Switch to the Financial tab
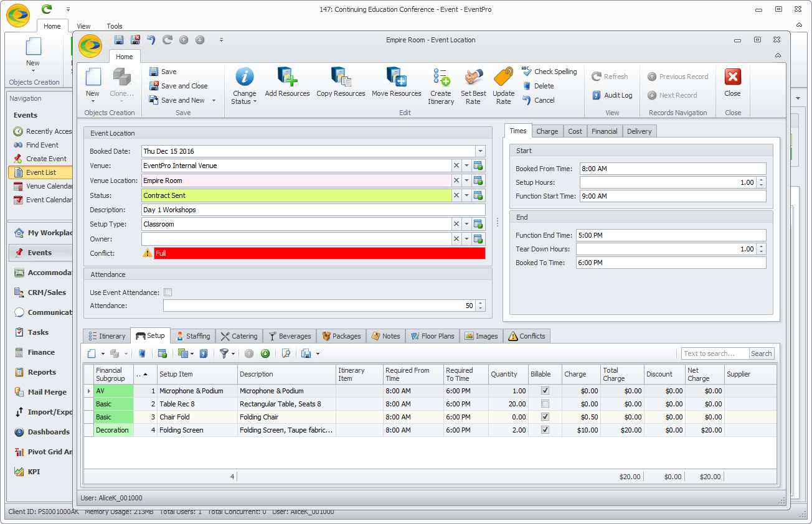Screen dimensions: 812x524 click(x=605, y=131)
